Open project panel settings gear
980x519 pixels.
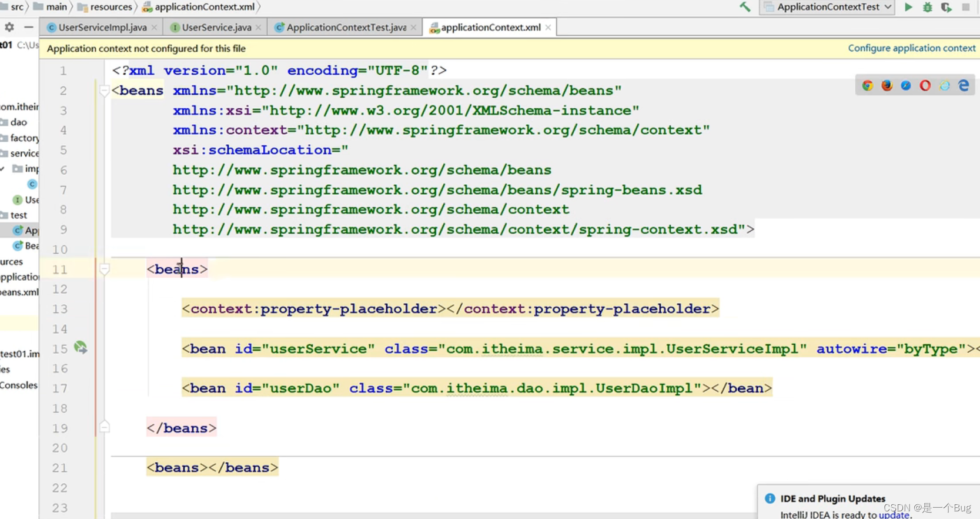pos(9,27)
